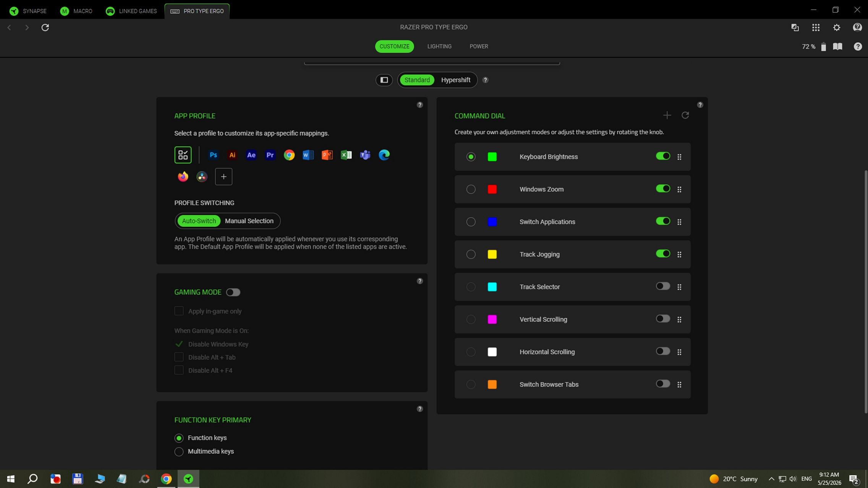
Task: Open the modules grid icon
Action: point(816,27)
